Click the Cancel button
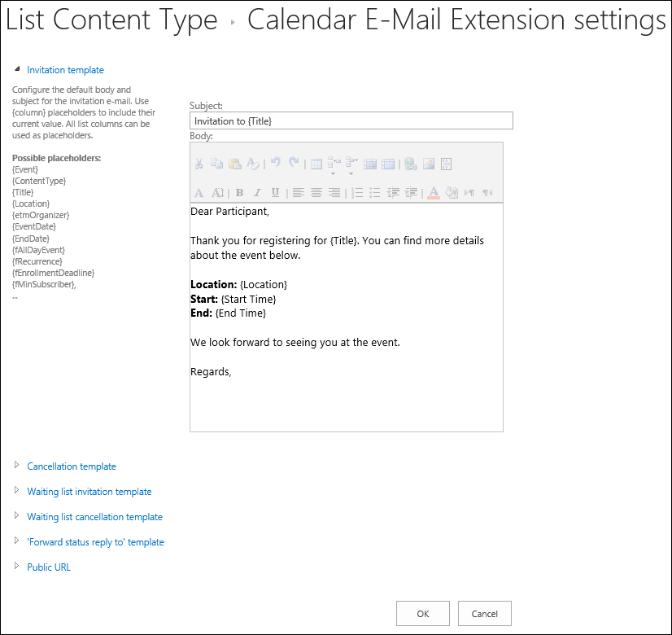 point(485,614)
